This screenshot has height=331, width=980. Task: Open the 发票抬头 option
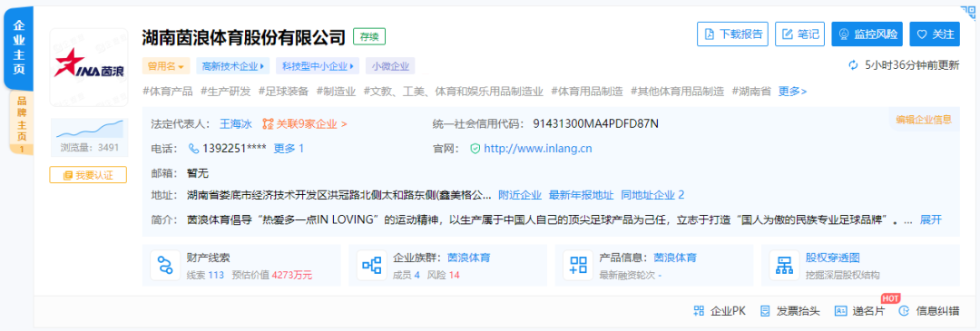coord(789,310)
